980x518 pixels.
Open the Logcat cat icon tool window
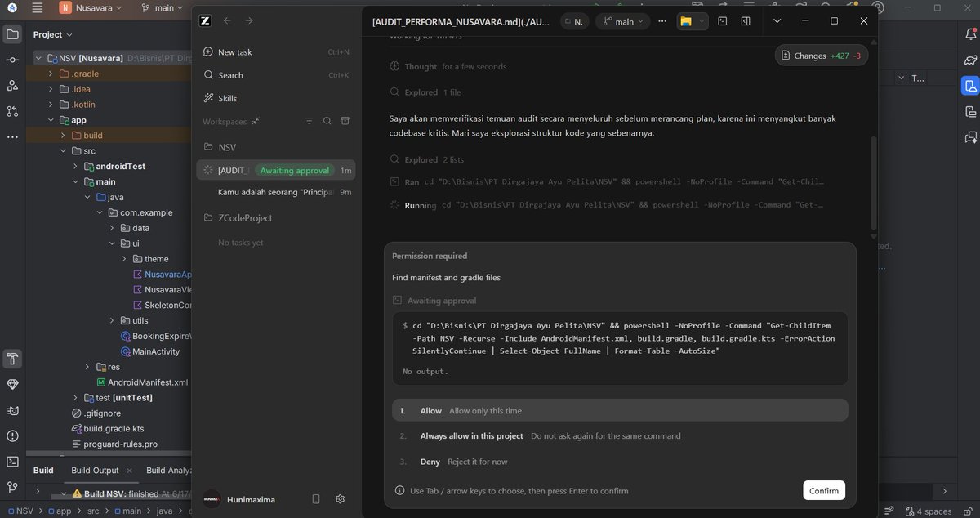[x=12, y=410]
